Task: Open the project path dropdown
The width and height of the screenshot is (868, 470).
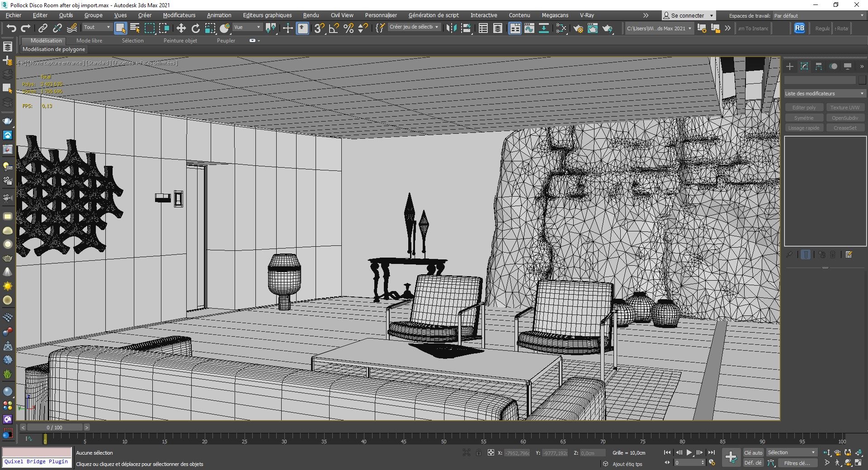Action: pyautogui.click(x=659, y=28)
